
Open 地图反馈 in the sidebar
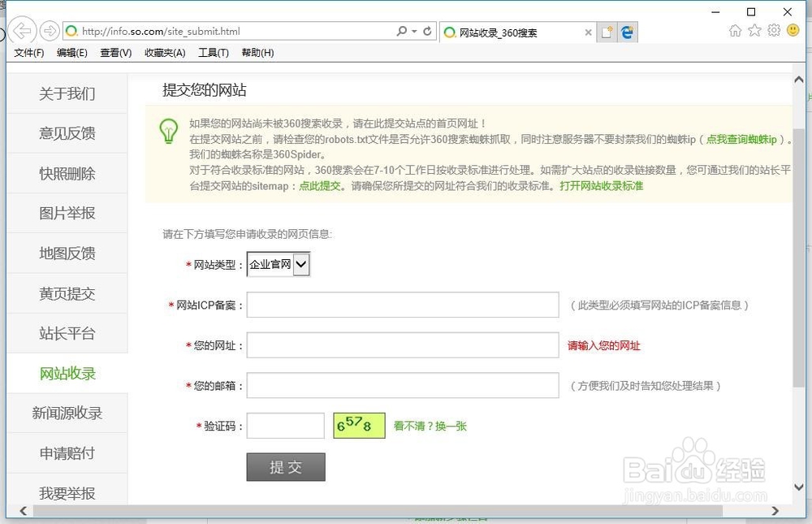67,253
